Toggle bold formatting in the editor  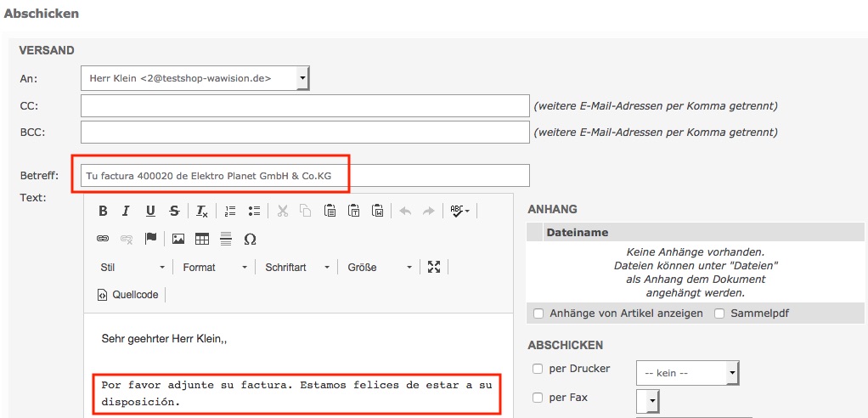coord(103,211)
